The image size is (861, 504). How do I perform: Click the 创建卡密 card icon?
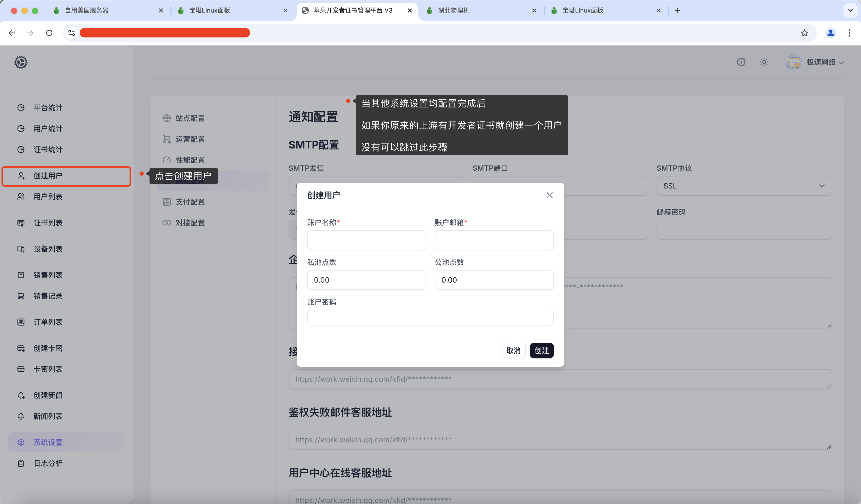(21, 348)
